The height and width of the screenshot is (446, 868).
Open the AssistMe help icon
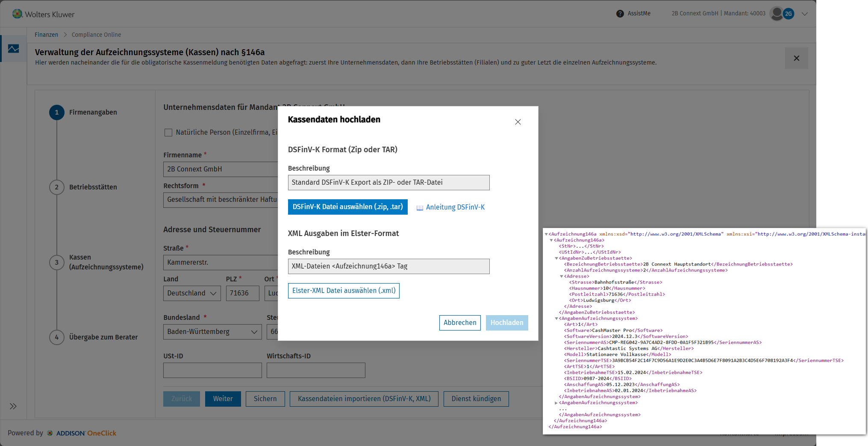pyautogui.click(x=620, y=14)
